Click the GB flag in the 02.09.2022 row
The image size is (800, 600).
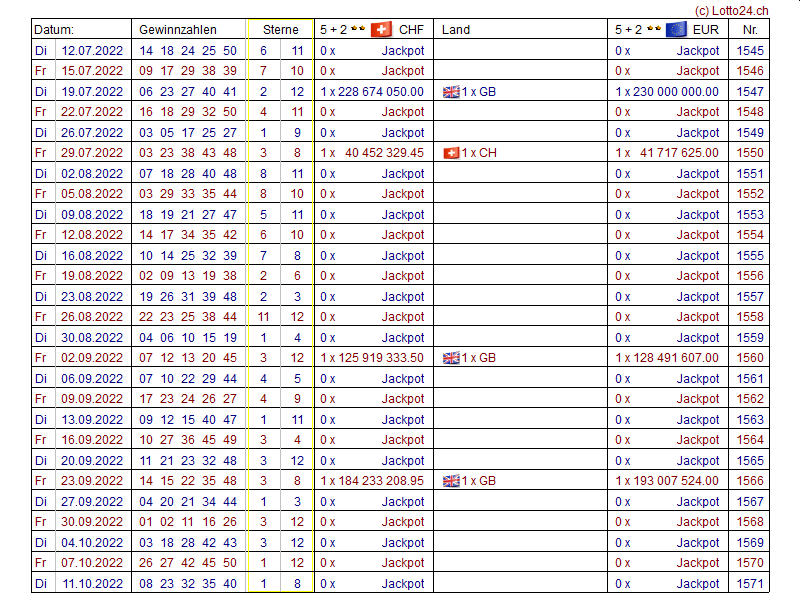click(451, 358)
